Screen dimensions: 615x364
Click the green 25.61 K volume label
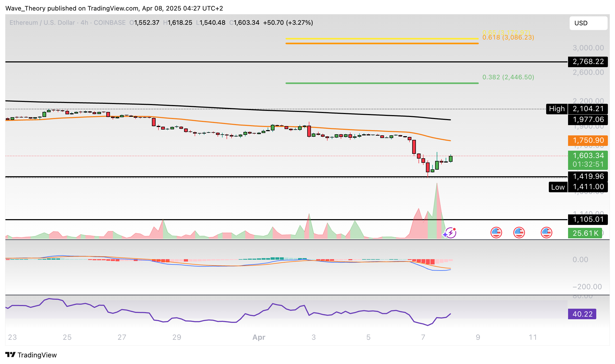(x=585, y=233)
